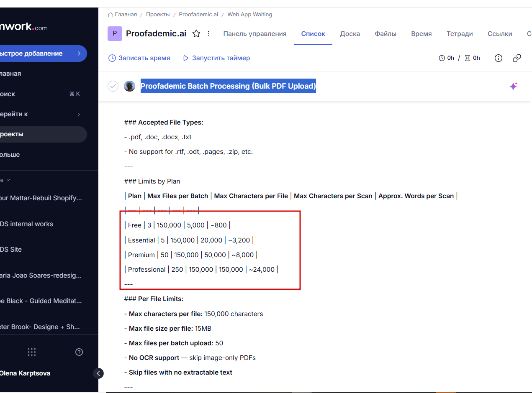
Task: Click 'Max characters per file' bullet line
Action: [194, 314]
